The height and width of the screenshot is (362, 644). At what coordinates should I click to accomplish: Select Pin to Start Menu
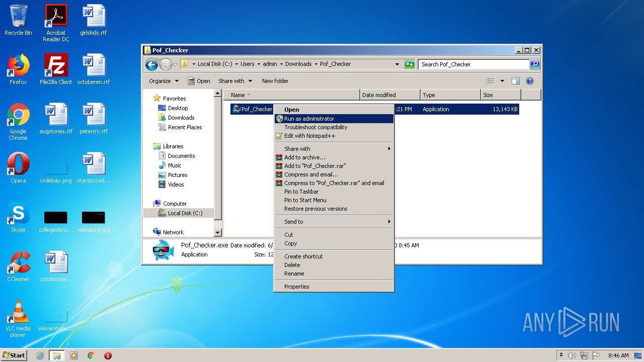pyautogui.click(x=334, y=200)
